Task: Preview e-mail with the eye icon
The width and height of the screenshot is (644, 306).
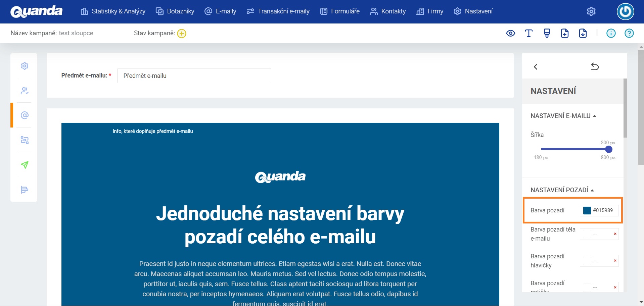Action: coord(510,33)
